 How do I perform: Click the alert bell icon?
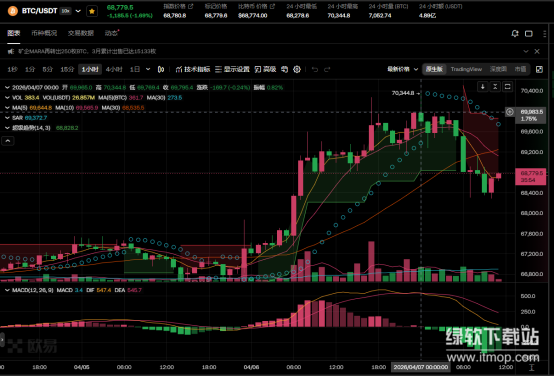pyautogui.click(x=515, y=34)
